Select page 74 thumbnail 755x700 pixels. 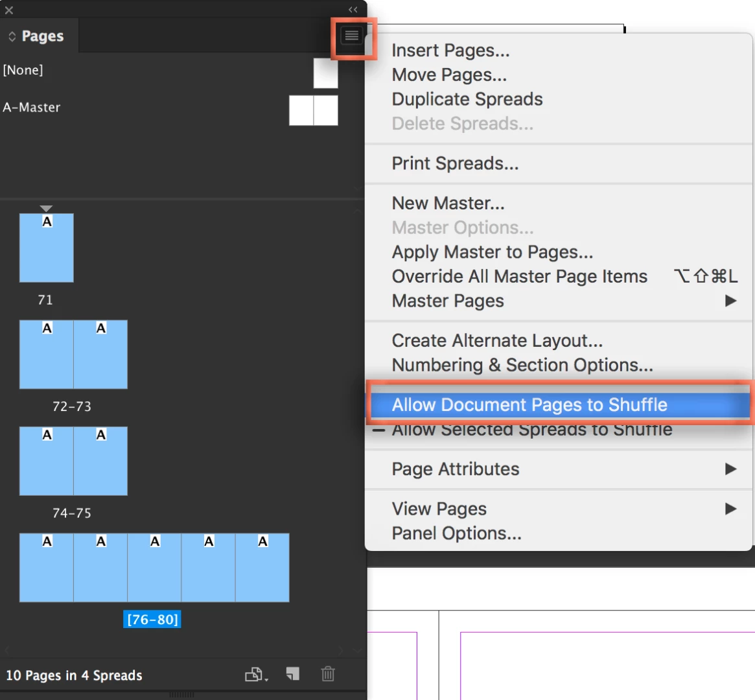pyautogui.click(x=46, y=461)
